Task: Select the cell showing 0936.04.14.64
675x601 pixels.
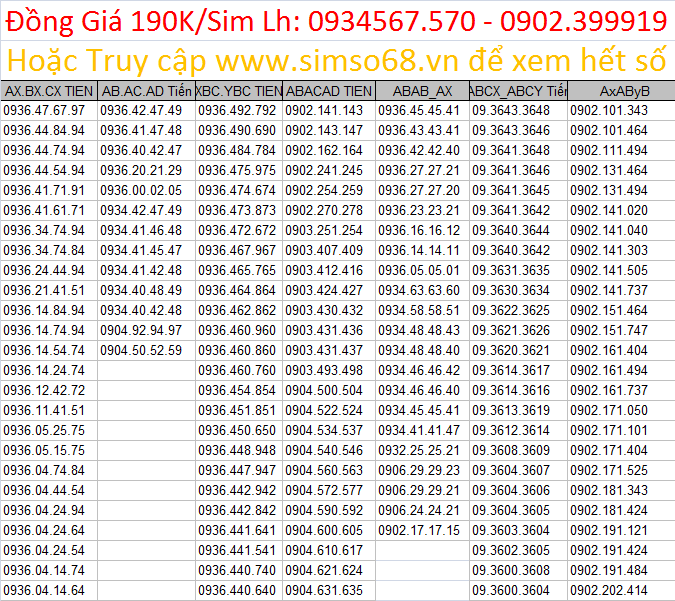Action: pyautogui.click(x=45, y=591)
